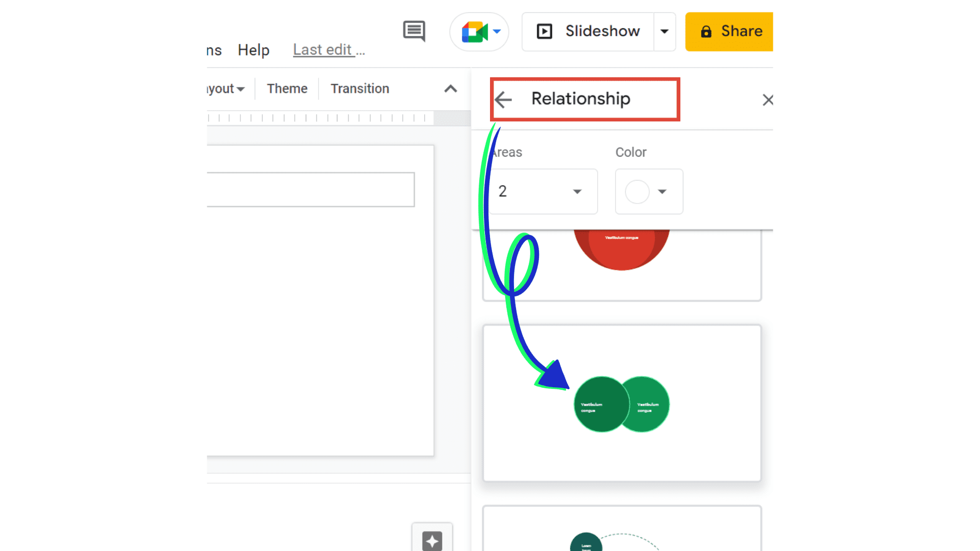The image size is (980, 551).
Task: Open the Google Meet call button
Action: point(479,32)
